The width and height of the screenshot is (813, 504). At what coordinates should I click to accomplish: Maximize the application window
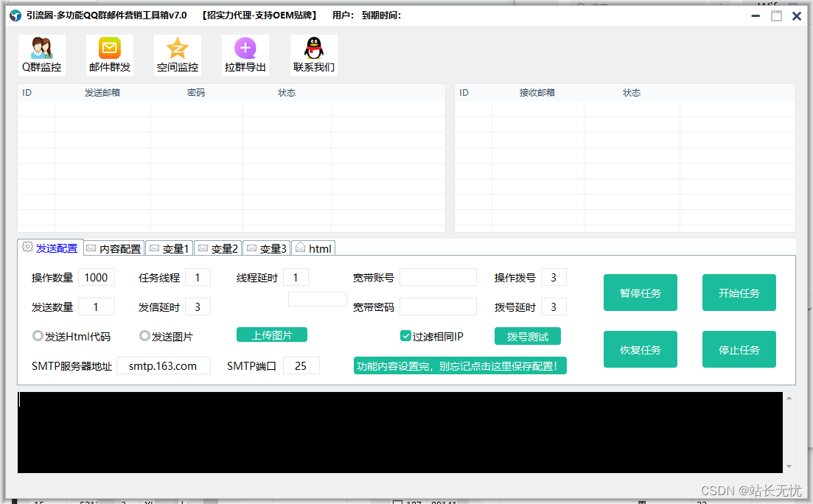click(776, 16)
